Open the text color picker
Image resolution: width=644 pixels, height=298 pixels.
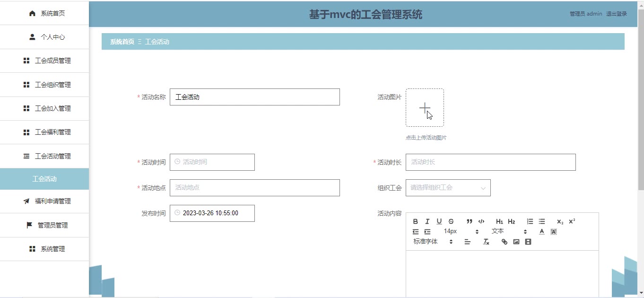pos(542,232)
